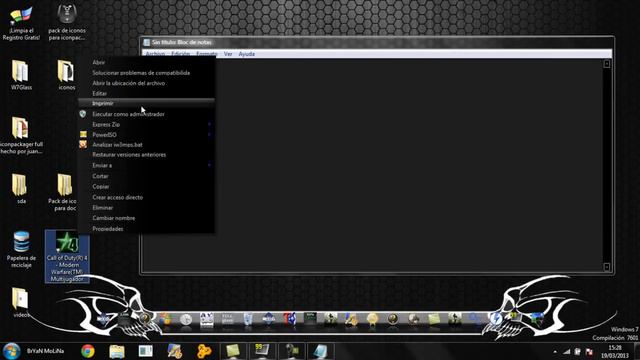Click the lightning bolt icon in the dock
Image resolution: width=640 pixels, height=360 pixels.
(496, 319)
